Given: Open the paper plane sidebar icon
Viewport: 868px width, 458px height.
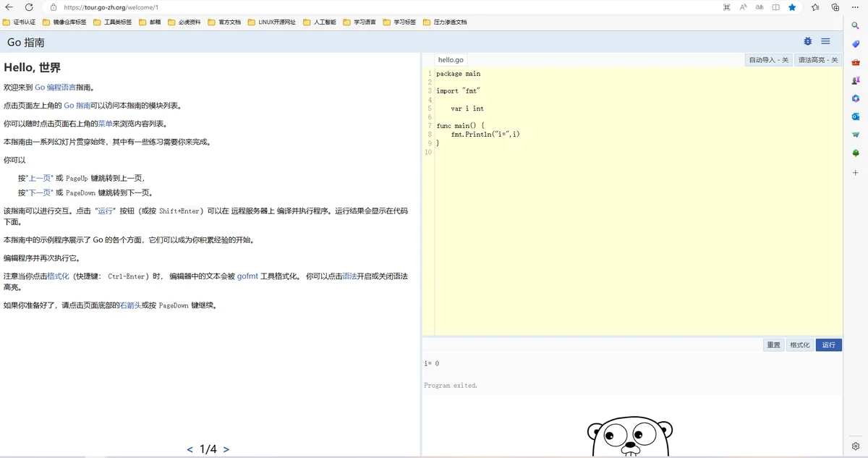Looking at the screenshot, I should [856, 135].
